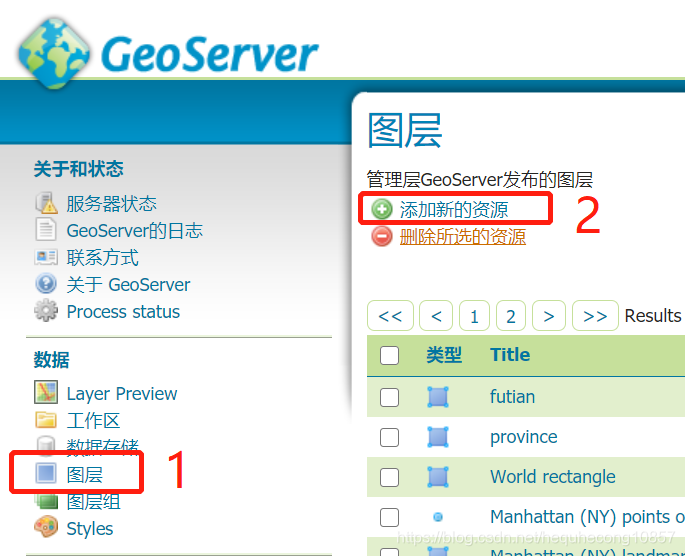Open the futian layer link
This screenshot has width=685, height=556.
coord(512,397)
